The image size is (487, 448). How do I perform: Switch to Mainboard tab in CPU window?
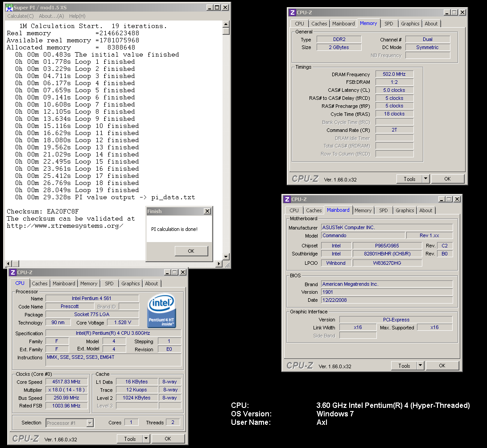[x=64, y=284]
